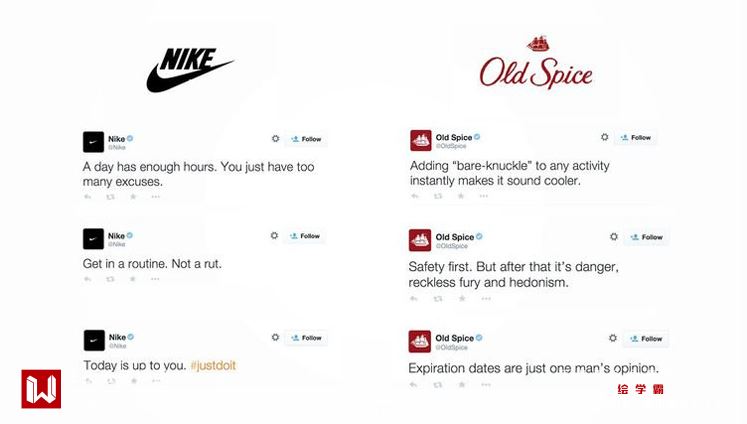Follow Old Spice from the "Expiration dates" tweet
Image resolution: width=747 pixels, height=424 pixels.
point(647,339)
